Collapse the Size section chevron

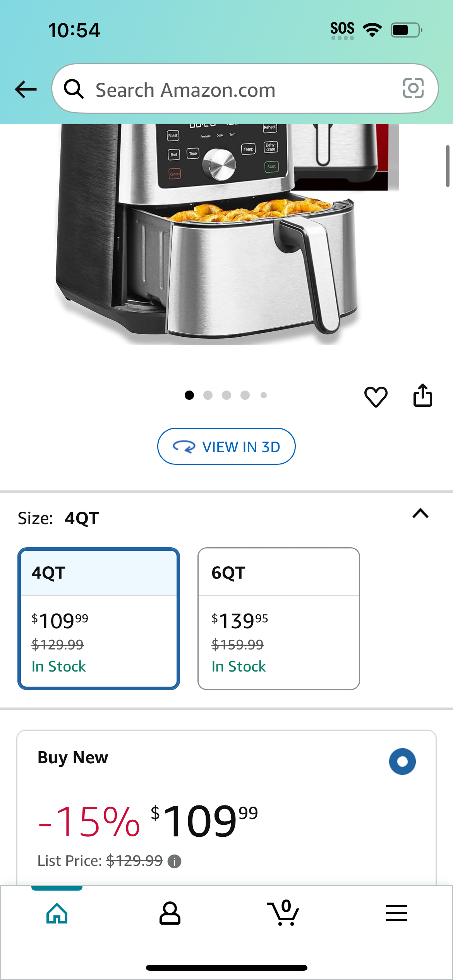click(x=420, y=514)
